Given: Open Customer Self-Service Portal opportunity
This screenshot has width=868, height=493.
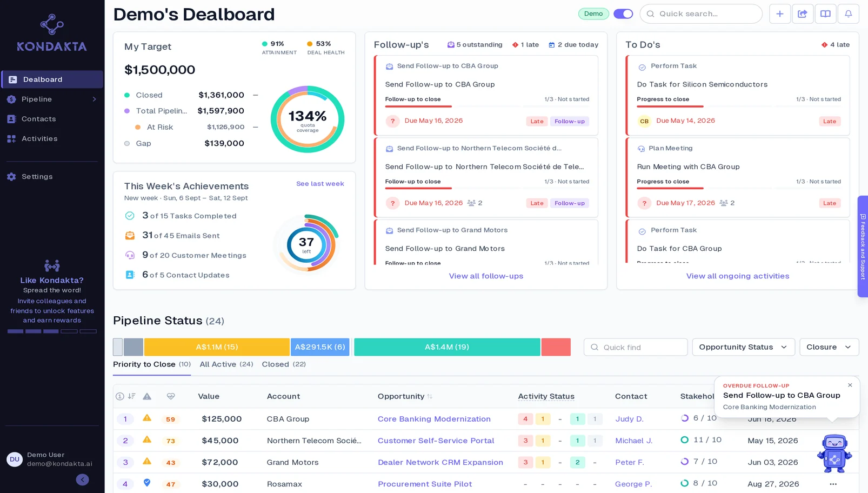Looking at the screenshot, I should pos(436,441).
